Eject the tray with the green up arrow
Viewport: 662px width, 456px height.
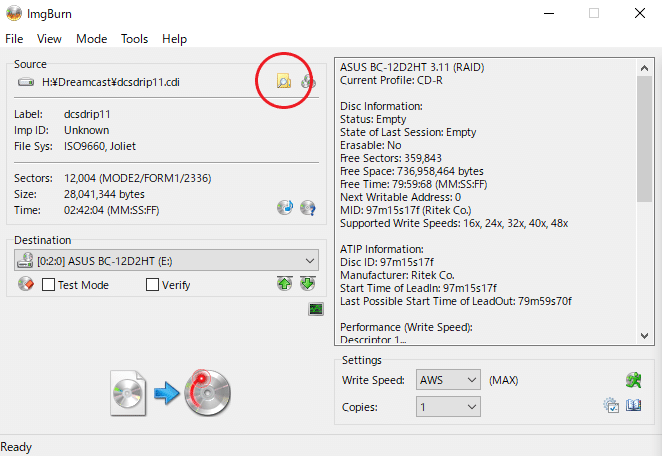point(285,284)
